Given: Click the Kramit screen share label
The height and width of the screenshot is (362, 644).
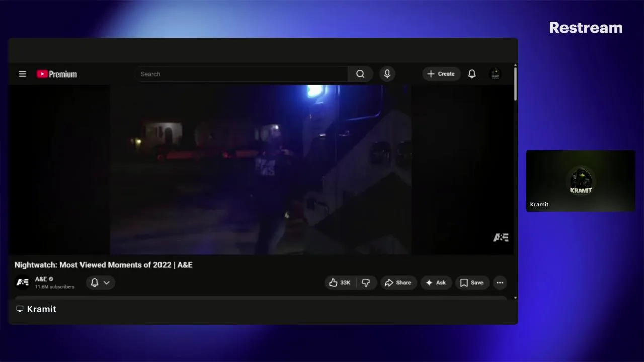Looking at the screenshot, I should coord(36,309).
